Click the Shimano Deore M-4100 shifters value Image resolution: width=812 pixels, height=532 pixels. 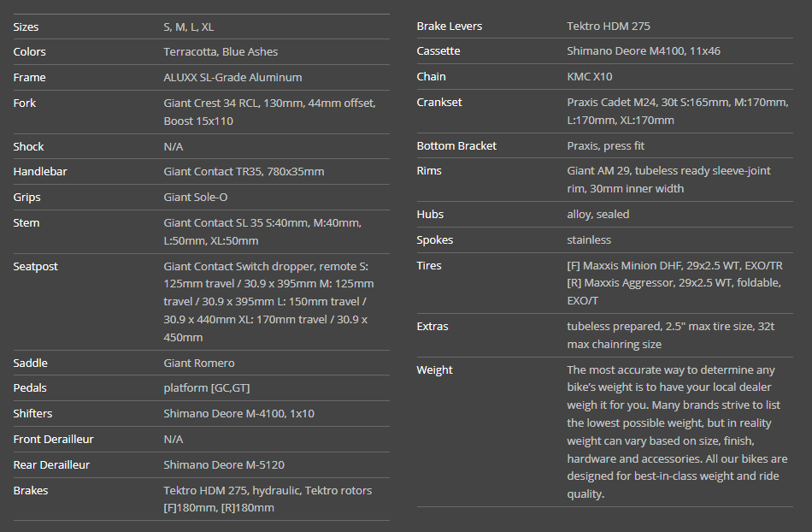click(238, 414)
